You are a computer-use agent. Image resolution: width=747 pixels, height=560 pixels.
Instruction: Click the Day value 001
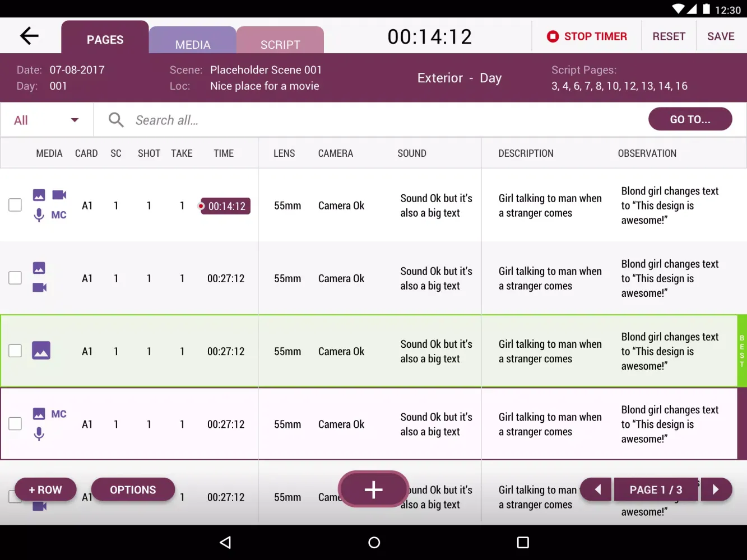58,86
